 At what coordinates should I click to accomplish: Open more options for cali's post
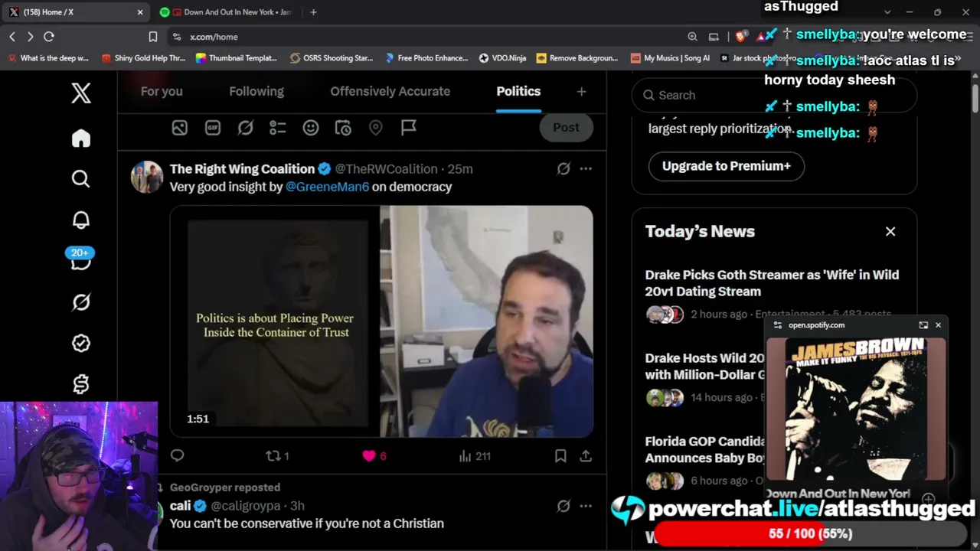pyautogui.click(x=586, y=506)
